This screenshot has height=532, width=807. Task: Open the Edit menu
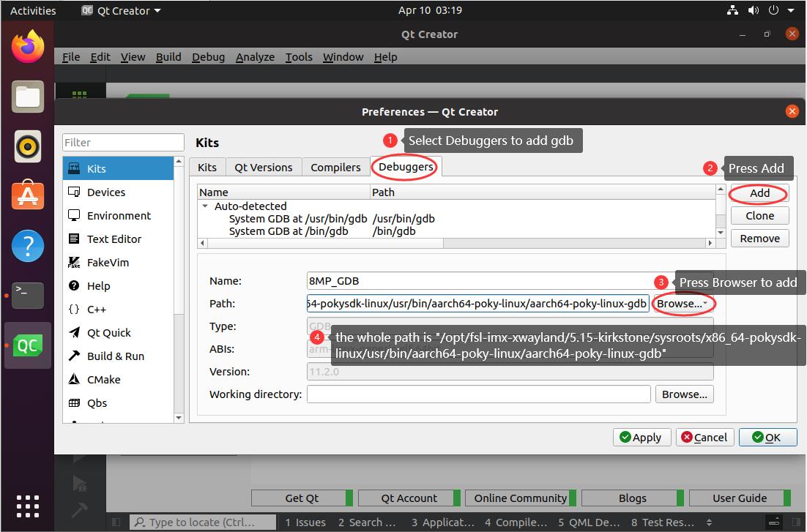[x=100, y=57]
